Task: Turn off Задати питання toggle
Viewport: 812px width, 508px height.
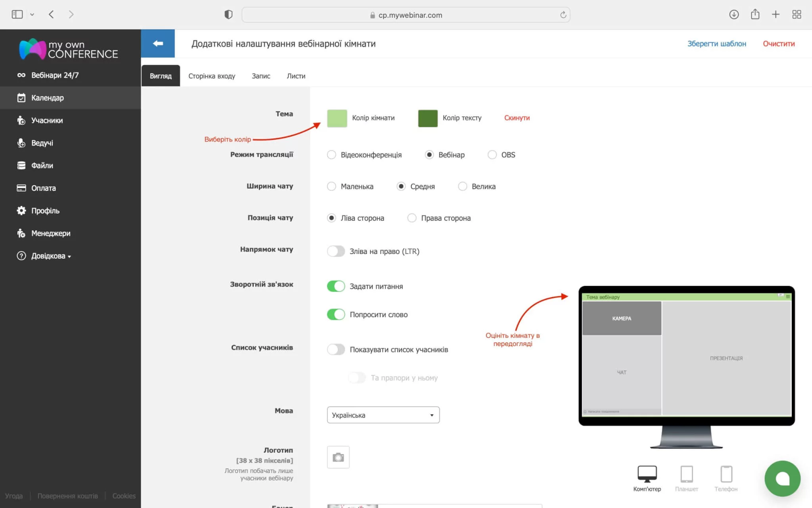Action: 336,286
